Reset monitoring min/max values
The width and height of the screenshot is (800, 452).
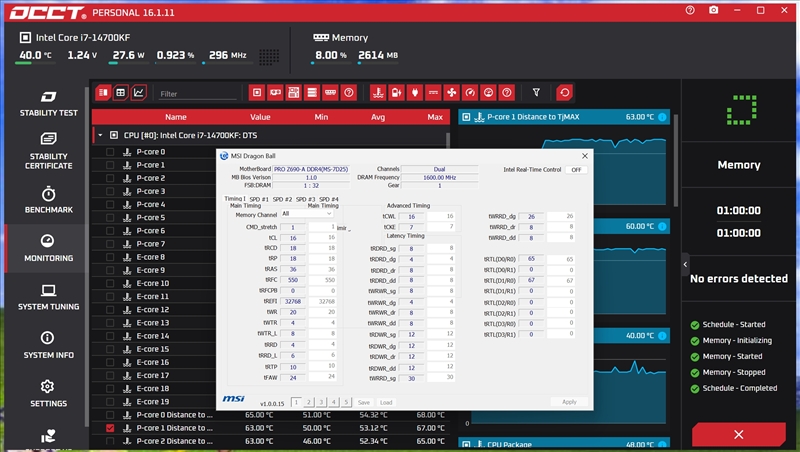(564, 92)
